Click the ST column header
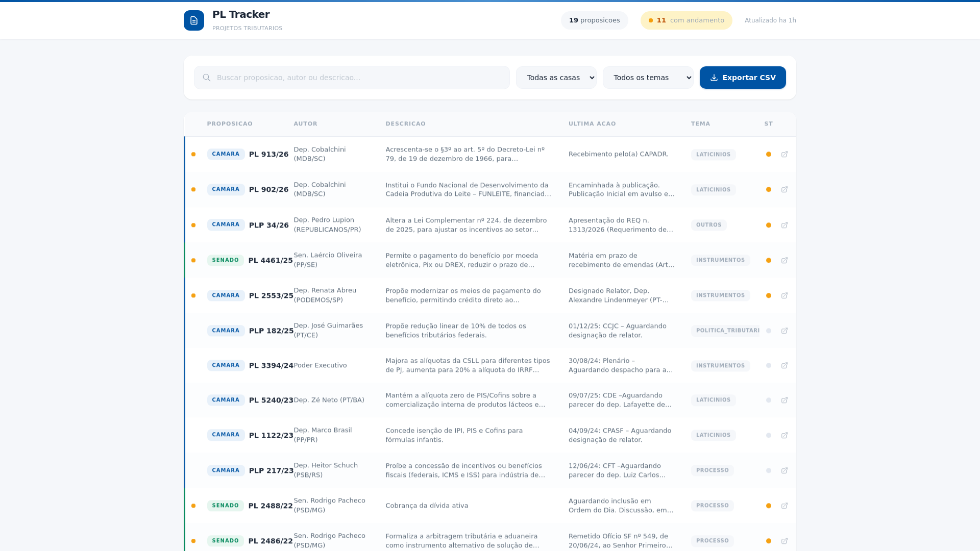The image size is (980, 551). (x=769, y=124)
